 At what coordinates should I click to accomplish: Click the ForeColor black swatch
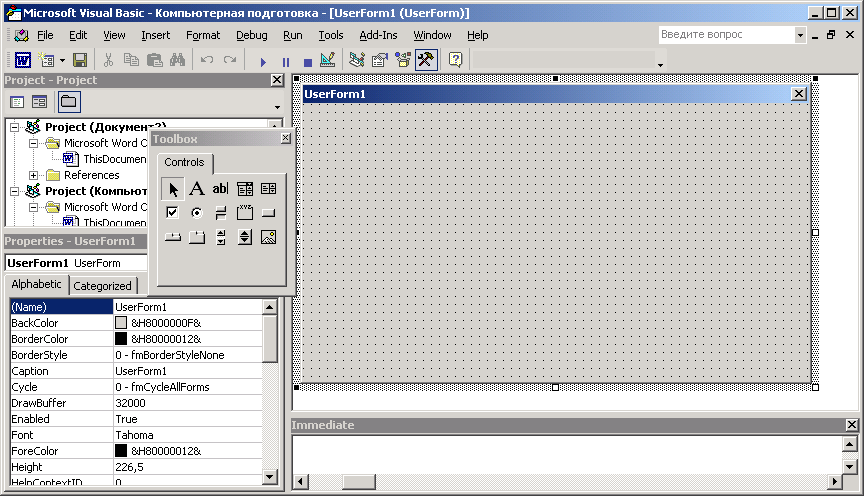click(x=121, y=451)
